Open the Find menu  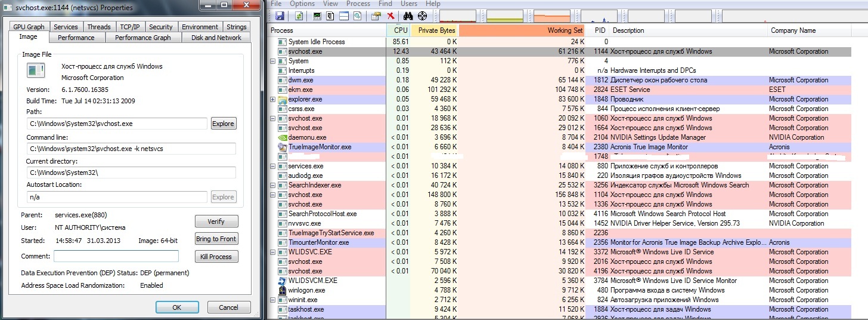coord(385,4)
